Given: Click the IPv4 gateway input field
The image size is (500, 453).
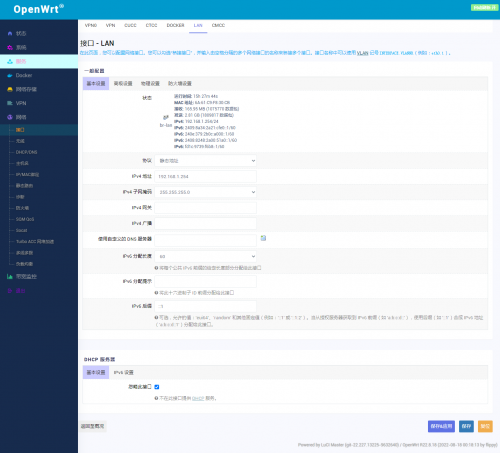Looking at the screenshot, I should (206, 208).
